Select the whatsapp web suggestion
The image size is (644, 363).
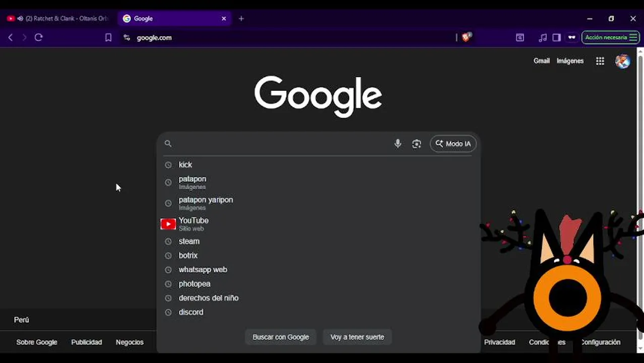tap(318, 270)
